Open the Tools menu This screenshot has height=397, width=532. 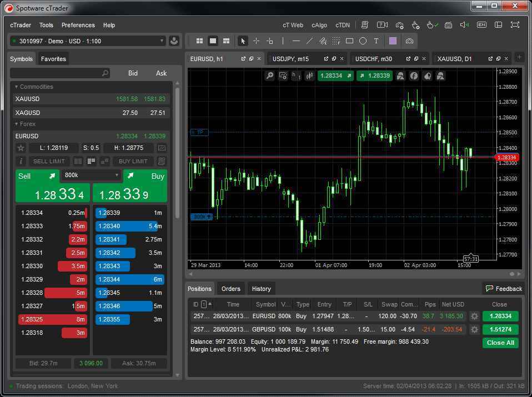pyautogui.click(x=46, y=25)
